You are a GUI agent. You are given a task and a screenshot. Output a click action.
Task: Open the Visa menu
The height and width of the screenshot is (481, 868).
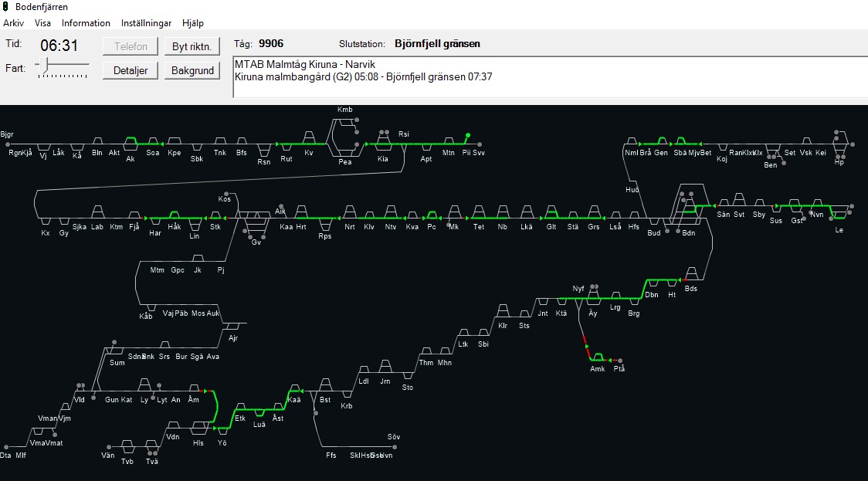coord(42,23)
